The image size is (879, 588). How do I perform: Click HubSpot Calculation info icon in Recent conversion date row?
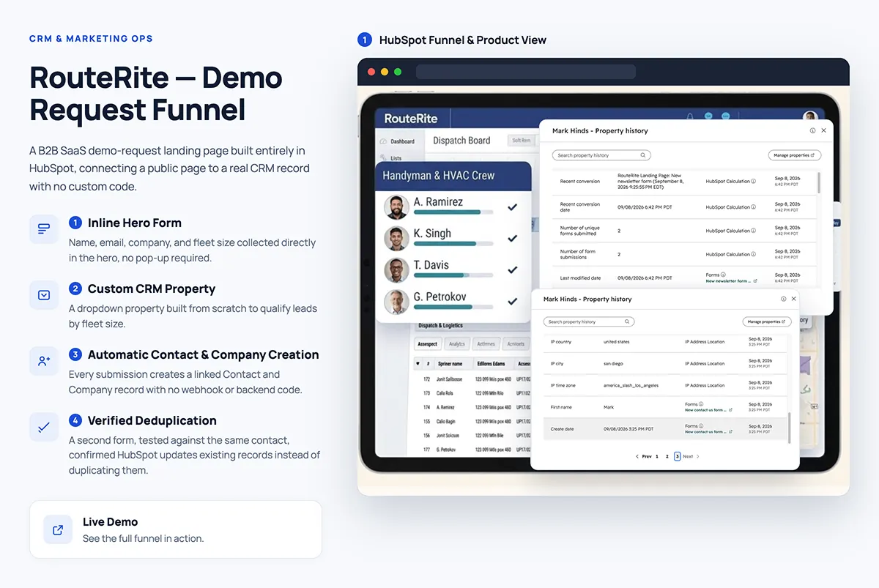(753, 207)
